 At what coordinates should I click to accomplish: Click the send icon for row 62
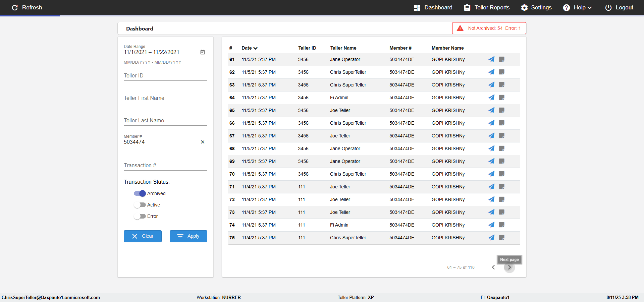pos(491,72)
